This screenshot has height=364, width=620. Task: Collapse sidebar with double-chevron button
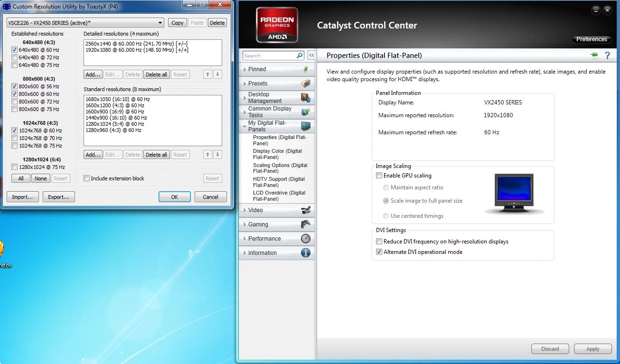pyautogui.click(x=311, y=56)
